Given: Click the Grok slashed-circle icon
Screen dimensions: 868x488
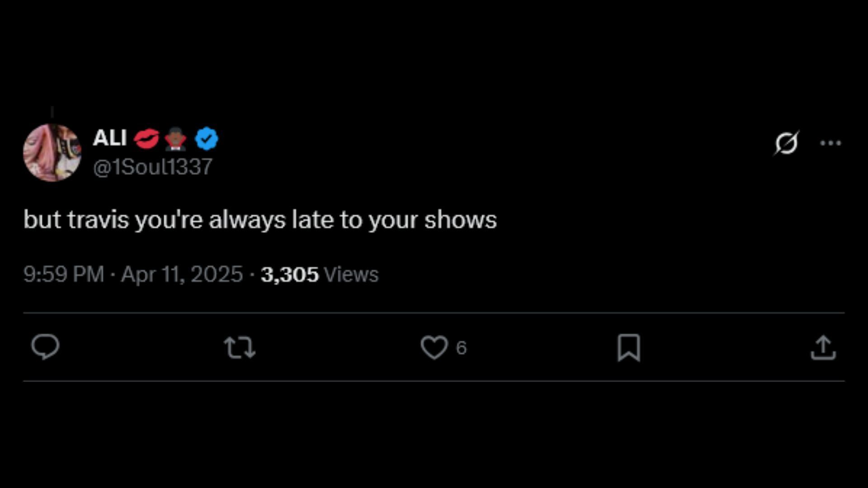Looking at the screenshot, I should click(786, 143).
